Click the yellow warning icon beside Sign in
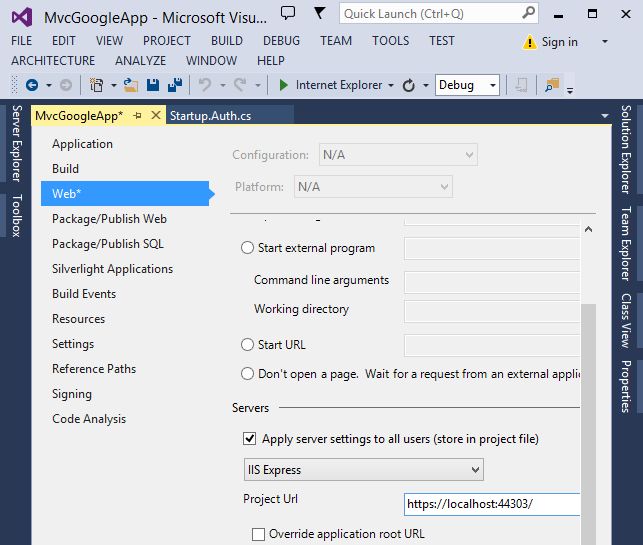643x545 pixels. 529,42
